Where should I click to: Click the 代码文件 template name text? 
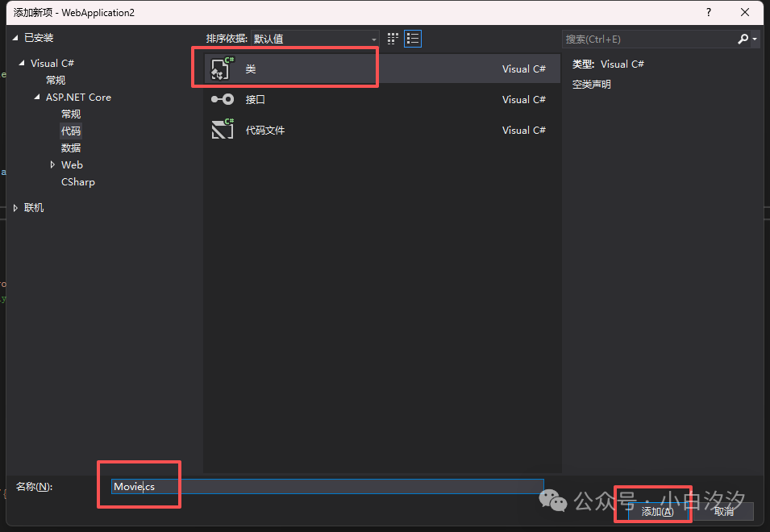(x=265, y=130)
